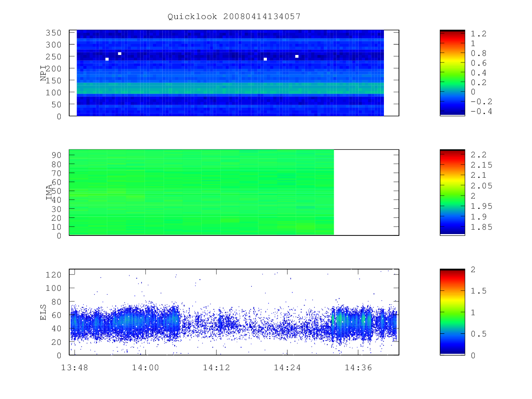
Task: Click the 1.5 label on ELS colorbar
Action: tap(479, 291)
